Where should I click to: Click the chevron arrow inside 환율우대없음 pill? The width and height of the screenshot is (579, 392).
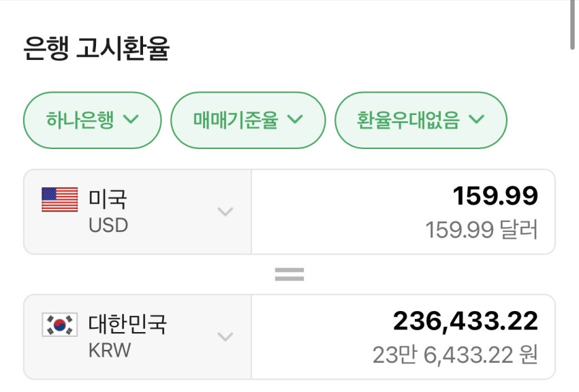(476, 120)
